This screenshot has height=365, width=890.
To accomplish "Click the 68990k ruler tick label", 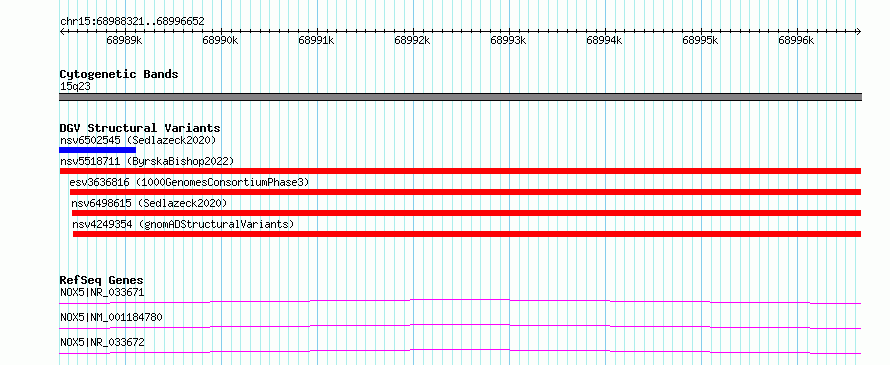I will (x=220, y=41).
